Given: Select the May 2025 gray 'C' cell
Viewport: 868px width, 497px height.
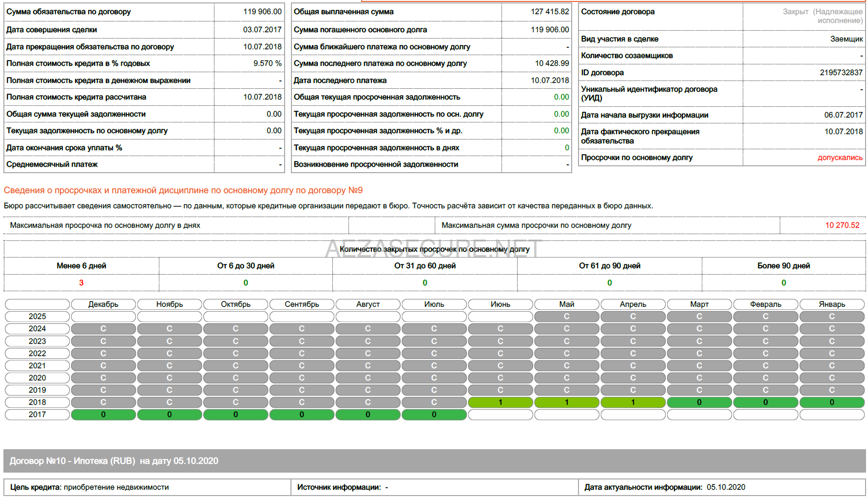Looking at the screenshot, I should (567, 317).
